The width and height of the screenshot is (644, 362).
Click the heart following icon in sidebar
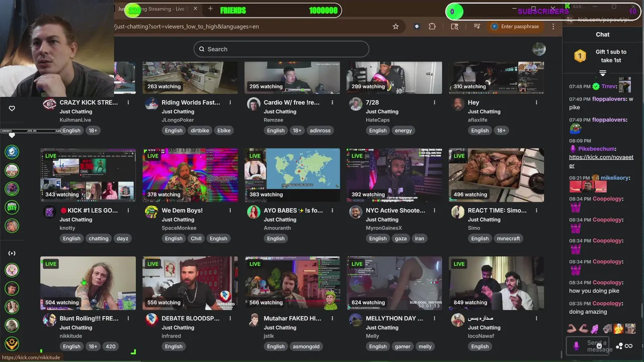[x=12, y=108]
